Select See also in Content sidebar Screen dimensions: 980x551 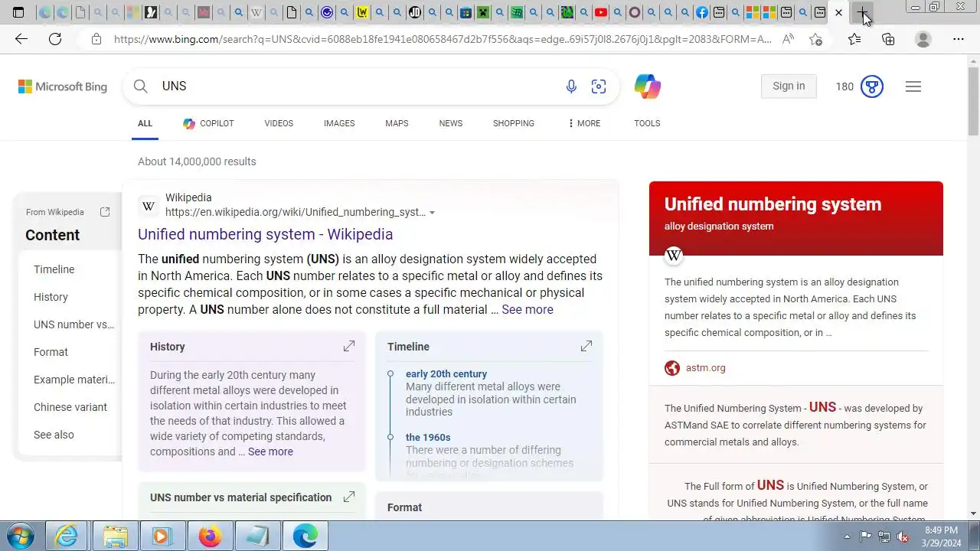point(54,435)
